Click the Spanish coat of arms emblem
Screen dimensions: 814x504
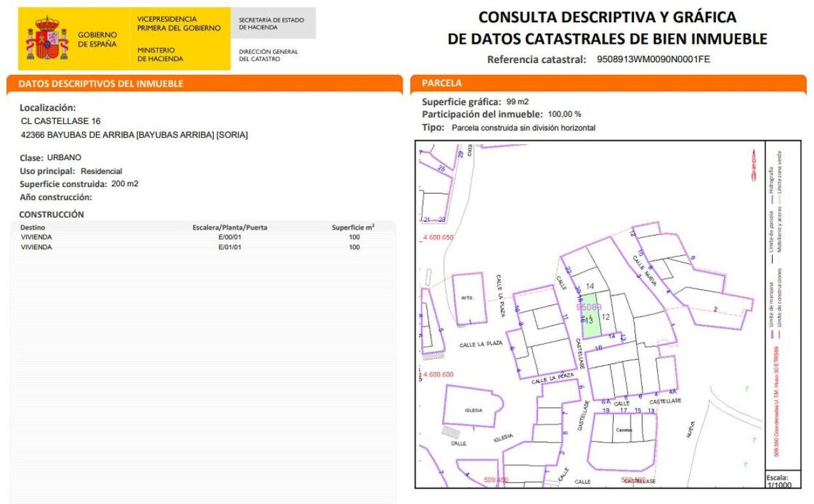click(x=47, y=39)
